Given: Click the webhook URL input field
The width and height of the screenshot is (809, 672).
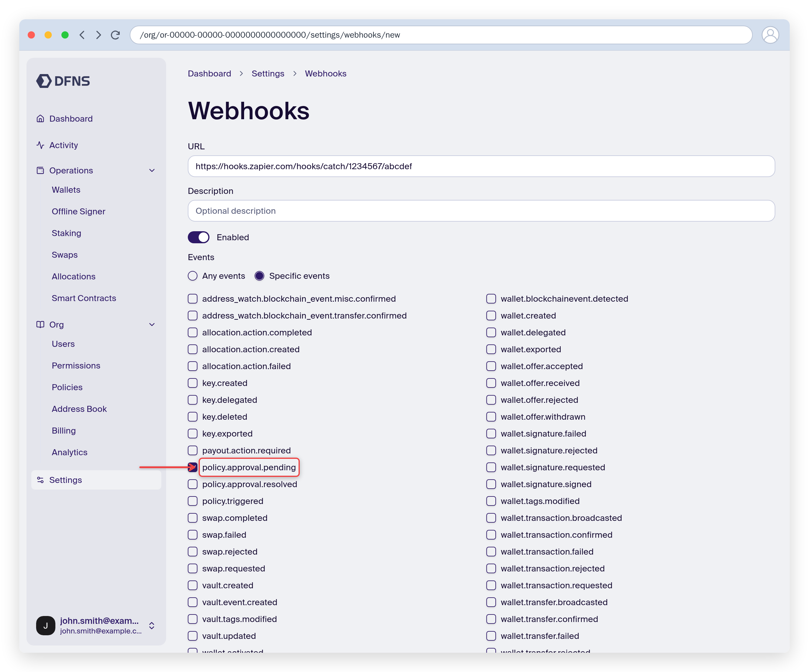Looking at the screenshot, I should pos(482,166).
